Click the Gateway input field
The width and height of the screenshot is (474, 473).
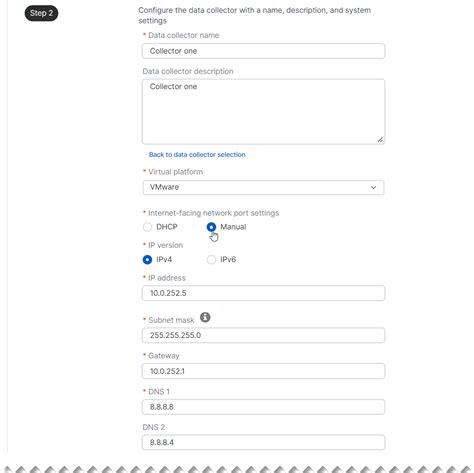(263, 371)
